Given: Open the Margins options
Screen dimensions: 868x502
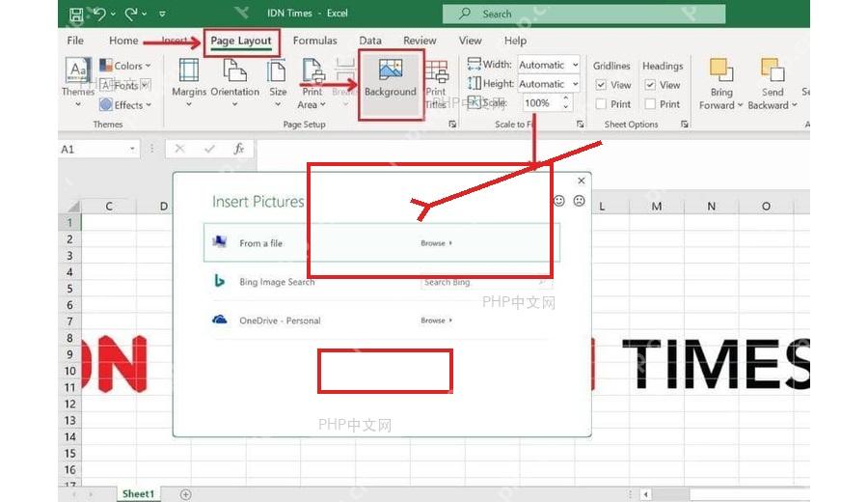Looking at the screenshot, I should point(189,82).
